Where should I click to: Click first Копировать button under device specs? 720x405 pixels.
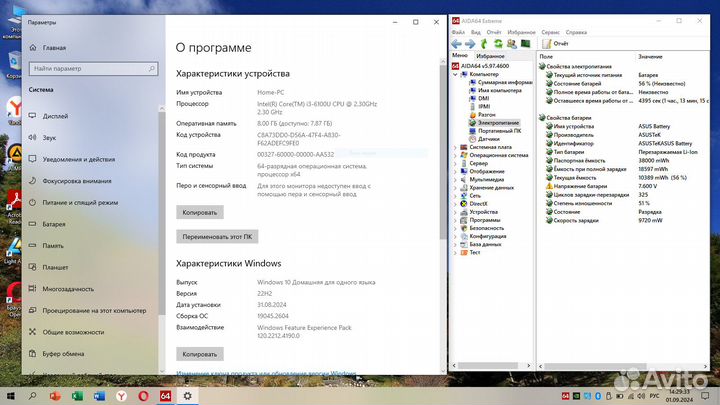click(200, 212)
